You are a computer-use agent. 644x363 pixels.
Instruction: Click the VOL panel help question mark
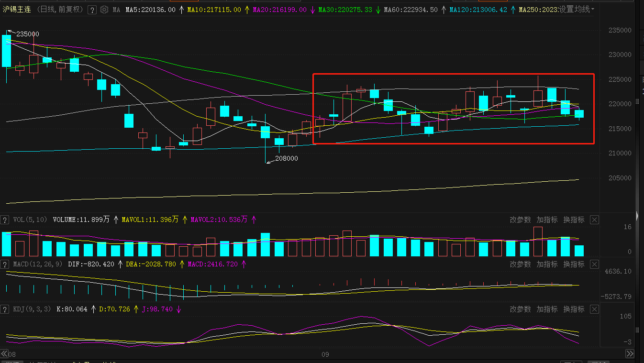tap(5, 220)
